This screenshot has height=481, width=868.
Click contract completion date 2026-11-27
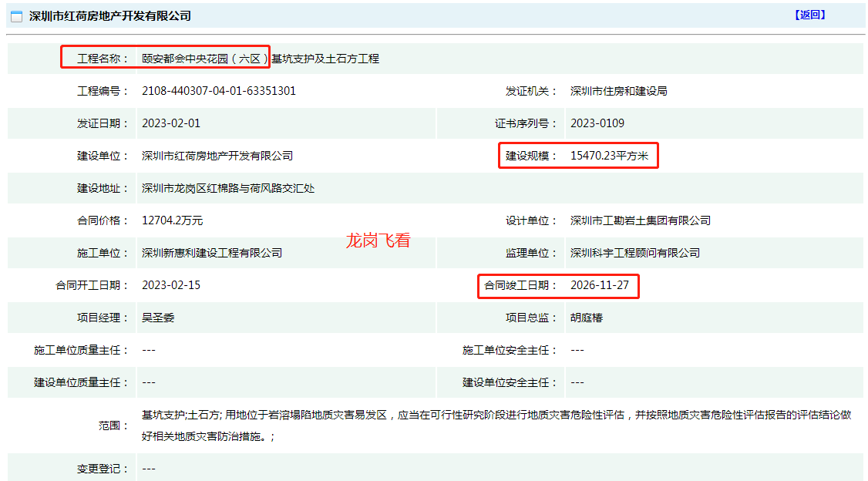pos(600,285)
